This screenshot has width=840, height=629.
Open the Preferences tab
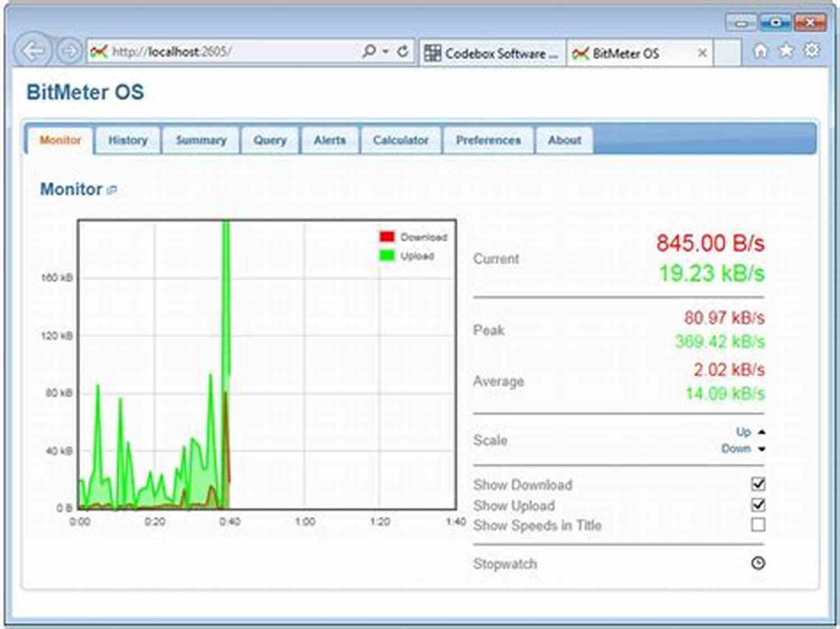pos(488,140)
